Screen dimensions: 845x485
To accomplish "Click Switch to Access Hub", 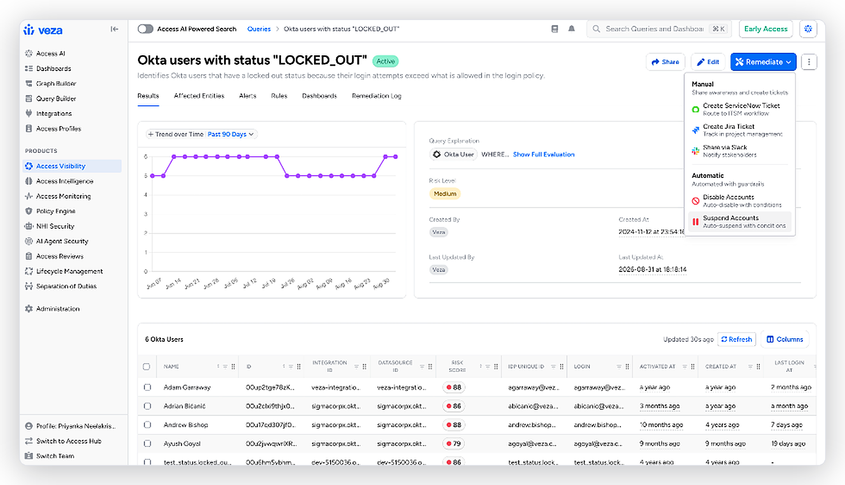I will pos(68,441).
